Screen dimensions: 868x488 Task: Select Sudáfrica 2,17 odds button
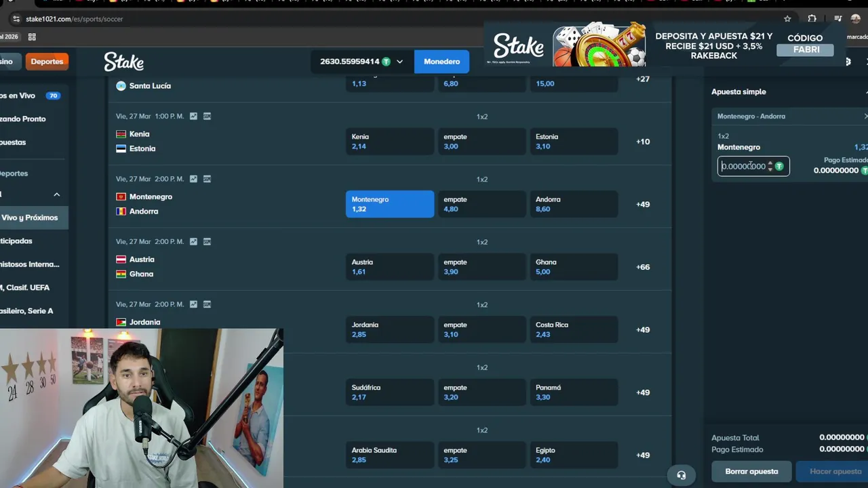coord(390,392)
